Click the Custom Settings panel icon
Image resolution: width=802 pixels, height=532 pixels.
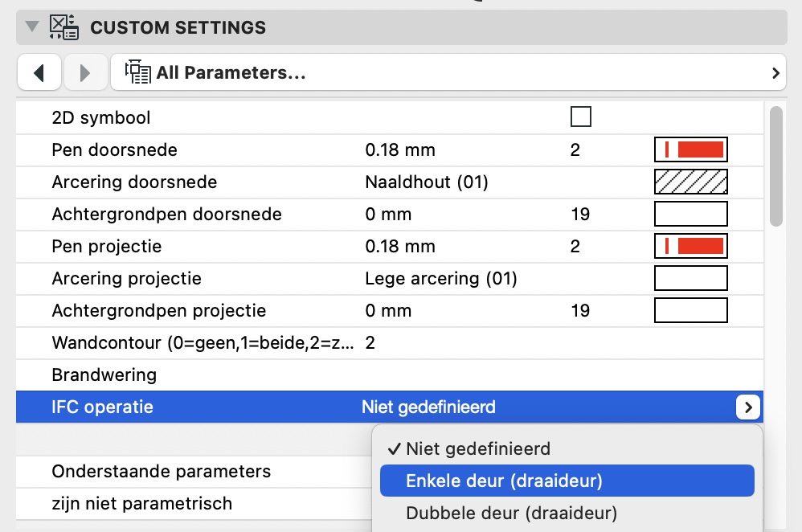[x=63, y=28]
